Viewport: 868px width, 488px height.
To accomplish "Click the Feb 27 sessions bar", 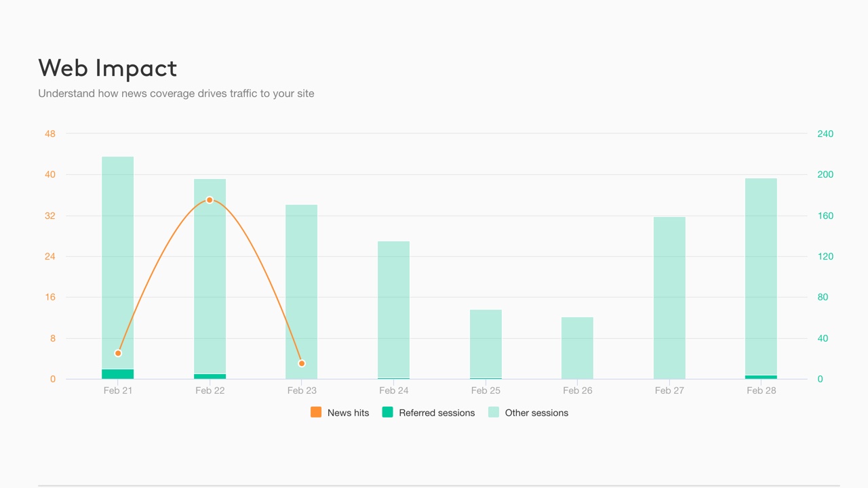I will pyautogui.click(x=669, y=298).
